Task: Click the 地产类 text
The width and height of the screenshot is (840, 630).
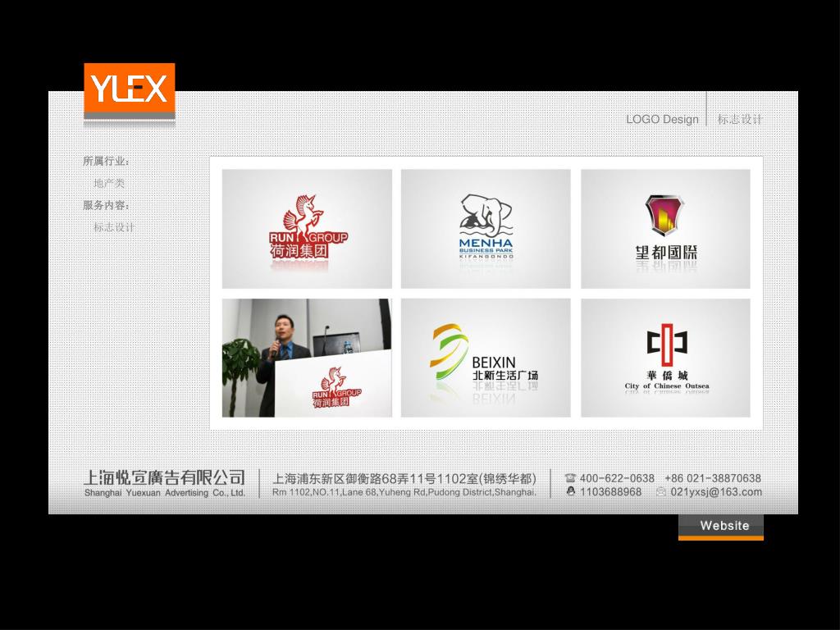Action: pyautogui.click(x=109, y=183)
